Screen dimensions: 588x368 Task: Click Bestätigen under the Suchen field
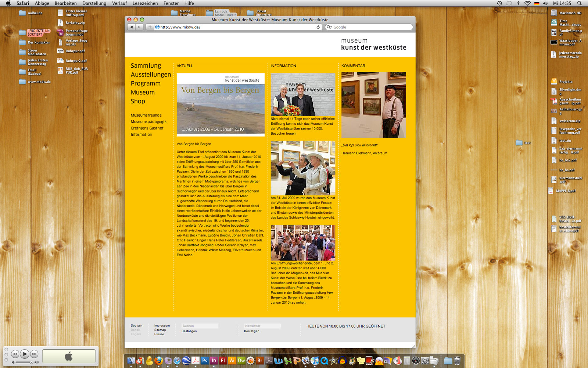click(x=189, y=331)
